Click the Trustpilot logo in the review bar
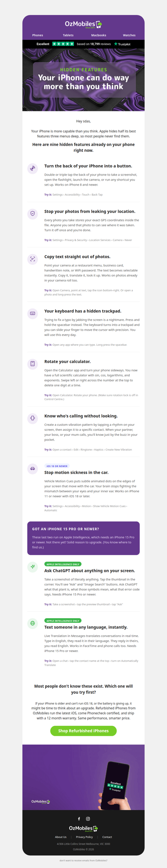 122,44
